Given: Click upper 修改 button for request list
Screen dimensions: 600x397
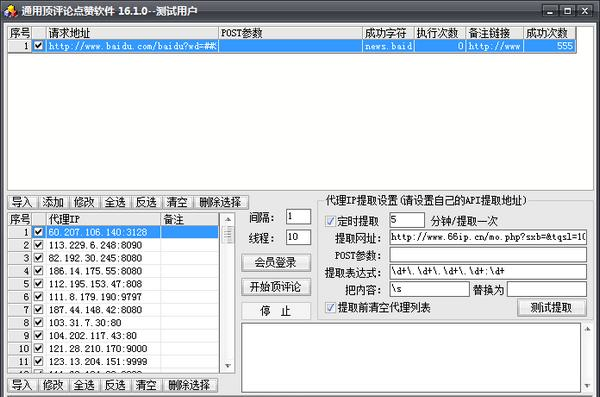Looking at the screenshot, I should tap(84, 202).
